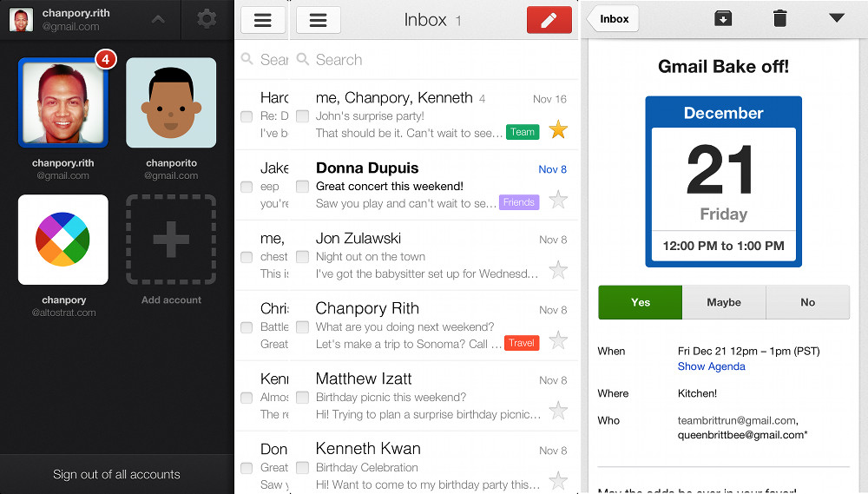The width and height of the screenshot is (868, 494).
Task: Click the "Gmail Bake off!" heading
Action: [724, 67]
